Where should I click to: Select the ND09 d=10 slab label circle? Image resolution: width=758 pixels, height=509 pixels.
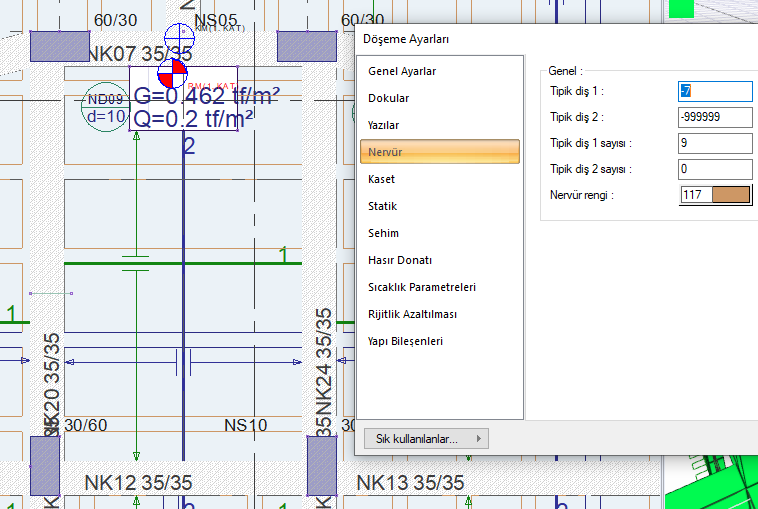point(105,107)
